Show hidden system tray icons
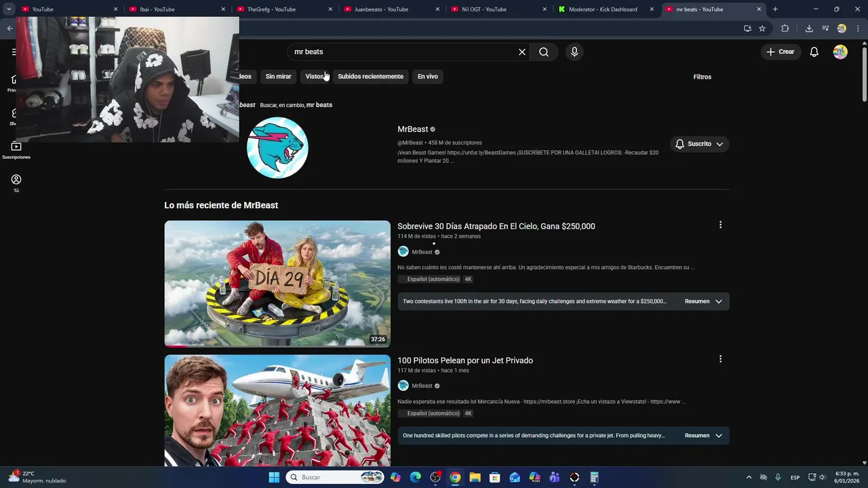868x488 pixels. [x=749, y=477]
